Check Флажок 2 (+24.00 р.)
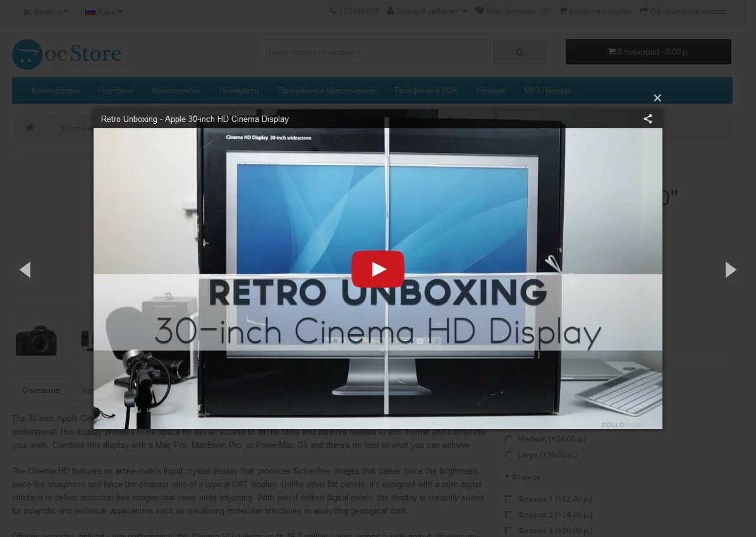This screenshot has height=537, width=756. tap(508, 515)
